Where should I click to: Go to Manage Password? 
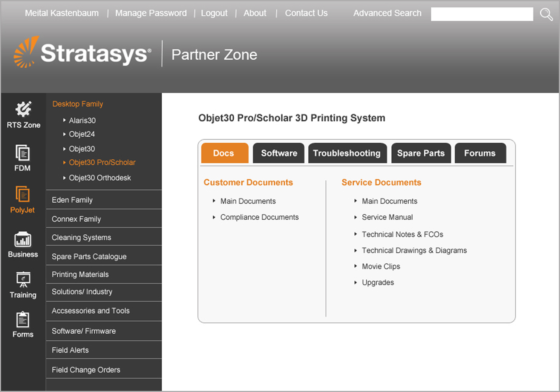pos(151,13)
